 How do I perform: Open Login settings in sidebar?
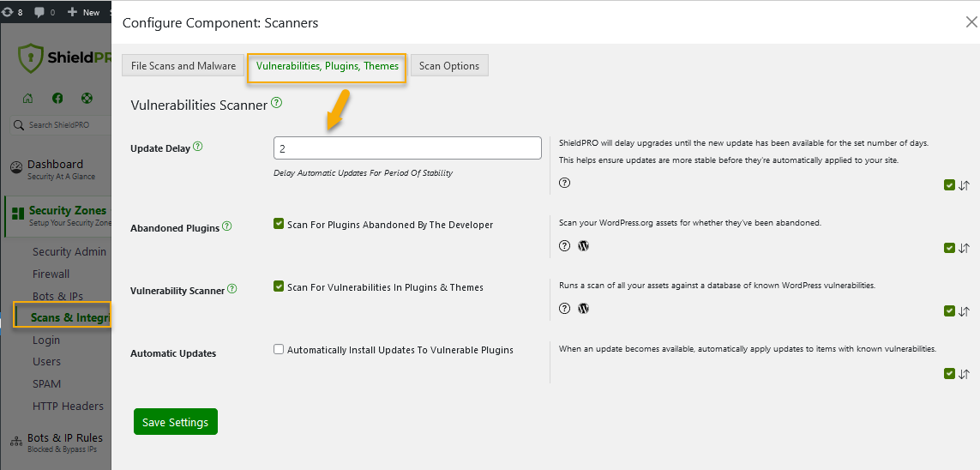46,340
